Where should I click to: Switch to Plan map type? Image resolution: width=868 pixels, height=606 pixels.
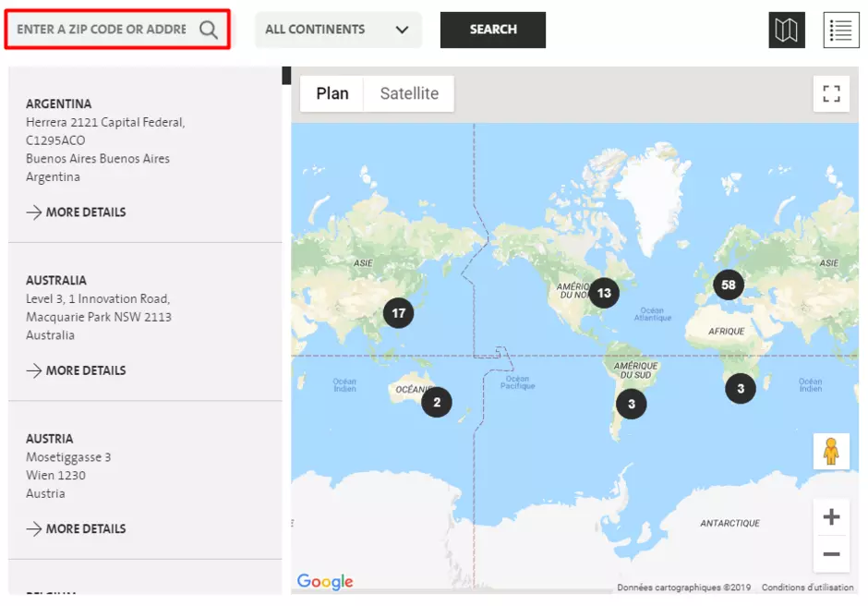click(332, 93)
